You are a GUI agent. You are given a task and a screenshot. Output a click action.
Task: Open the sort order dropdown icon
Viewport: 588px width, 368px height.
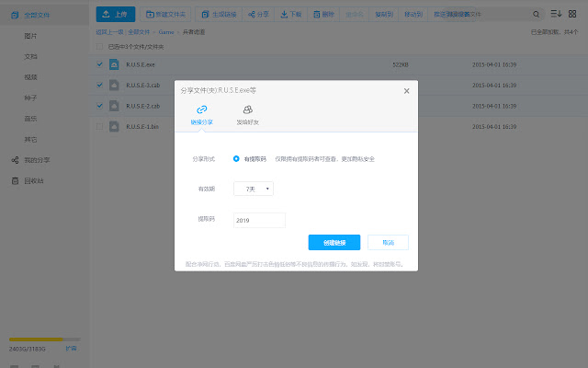(x=556, y=14)
